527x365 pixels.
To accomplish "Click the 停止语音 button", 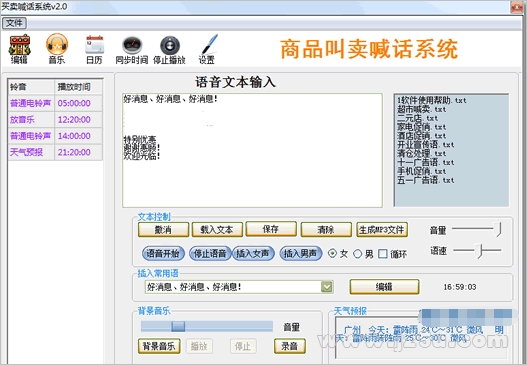I will 210,253.
